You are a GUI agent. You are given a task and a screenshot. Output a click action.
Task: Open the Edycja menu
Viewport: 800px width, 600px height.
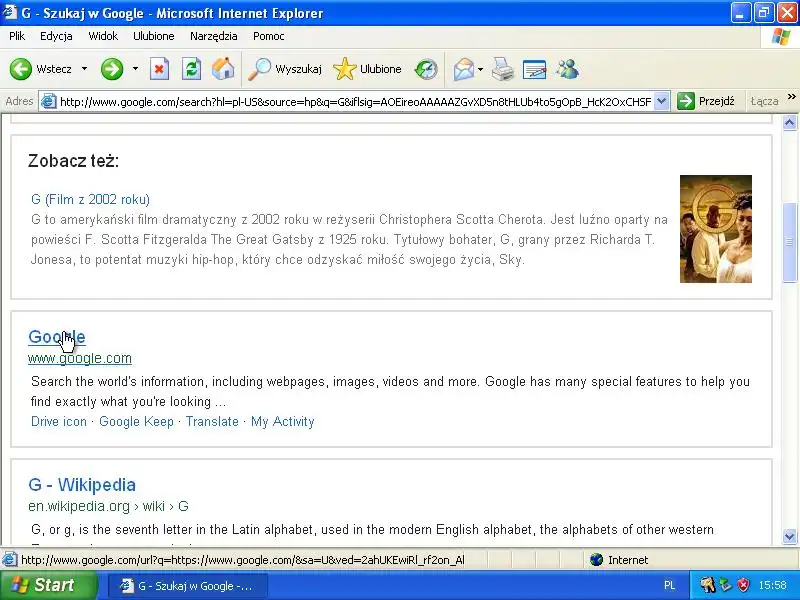click(56, 36)
